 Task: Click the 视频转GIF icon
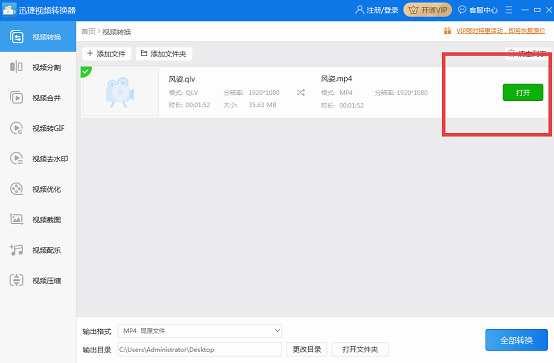tap(16, 128)
